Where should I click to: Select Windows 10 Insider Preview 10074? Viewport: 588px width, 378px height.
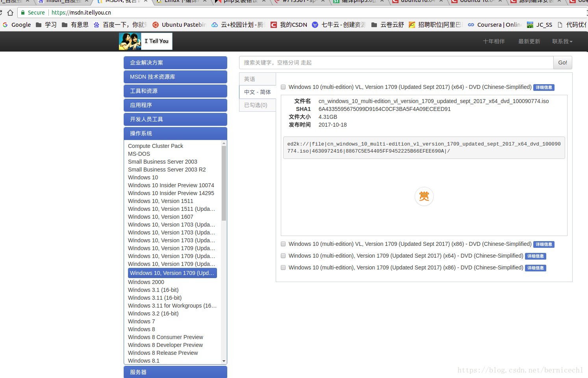(171, 185)
